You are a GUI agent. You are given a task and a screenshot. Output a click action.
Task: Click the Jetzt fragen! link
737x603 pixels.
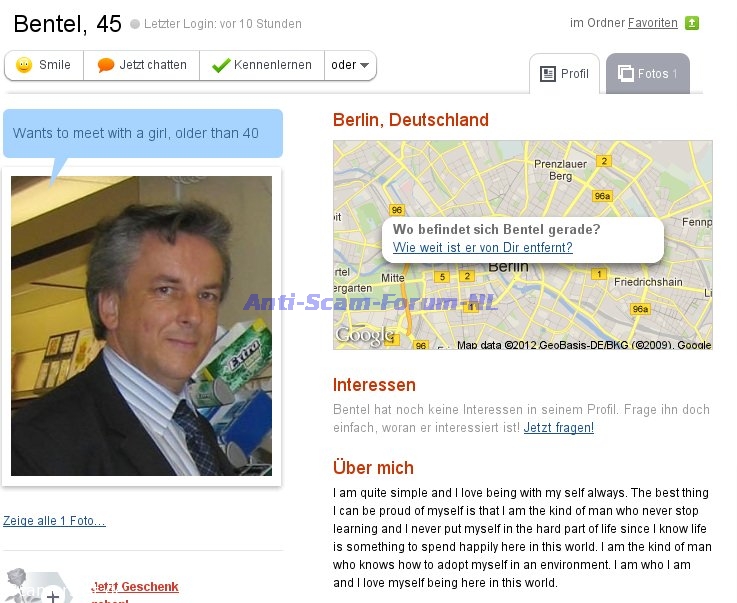coord(558,428)
